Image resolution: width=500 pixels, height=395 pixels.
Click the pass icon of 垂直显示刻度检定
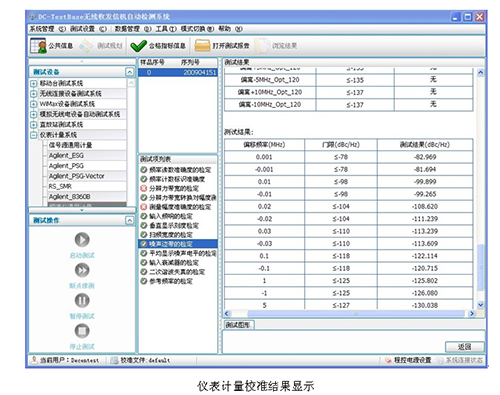(x=144, y=225)
